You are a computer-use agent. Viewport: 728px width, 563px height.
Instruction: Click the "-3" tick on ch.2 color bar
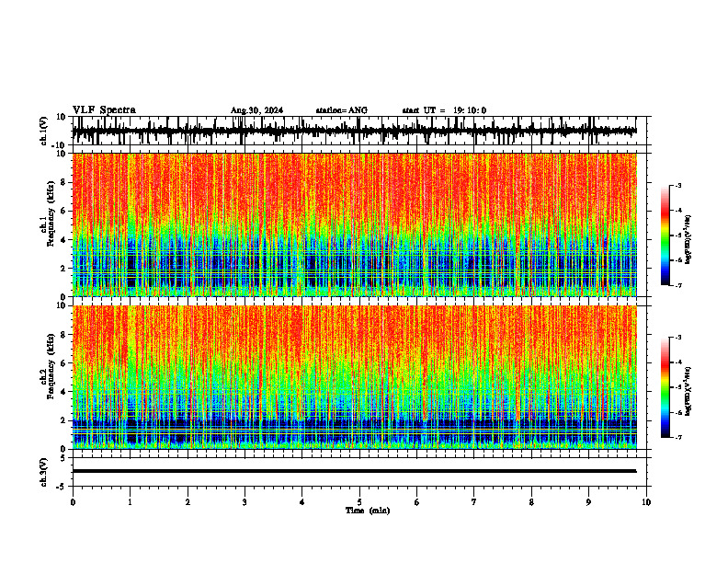click(x=678, y=338)
